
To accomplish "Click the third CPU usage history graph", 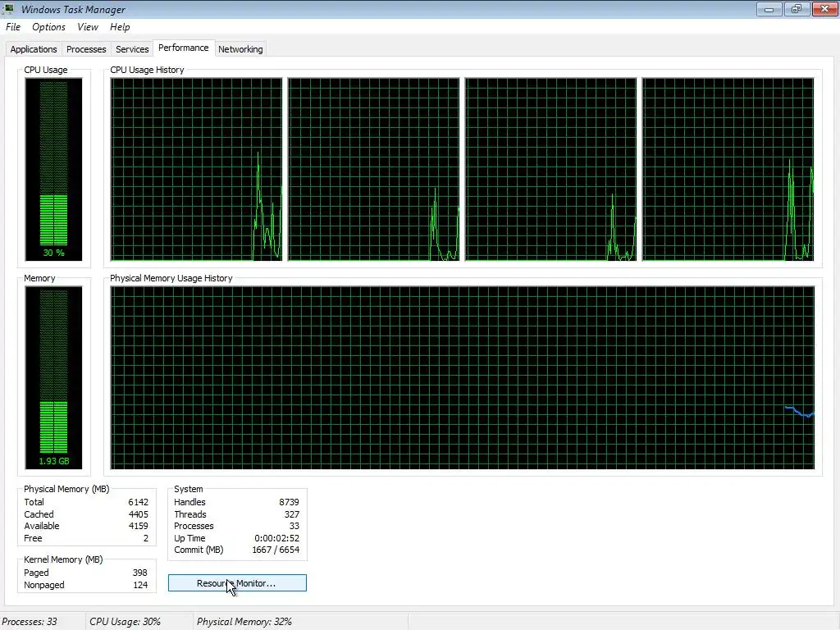I will 550,169.
